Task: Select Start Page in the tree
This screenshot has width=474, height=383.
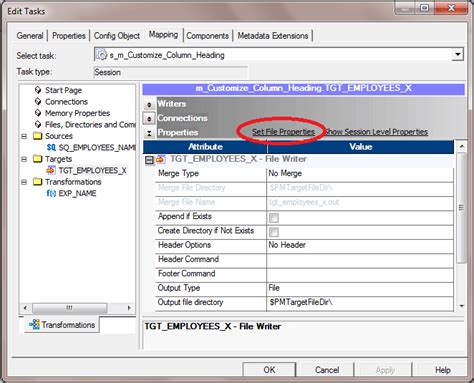Action: click(63, 90)
